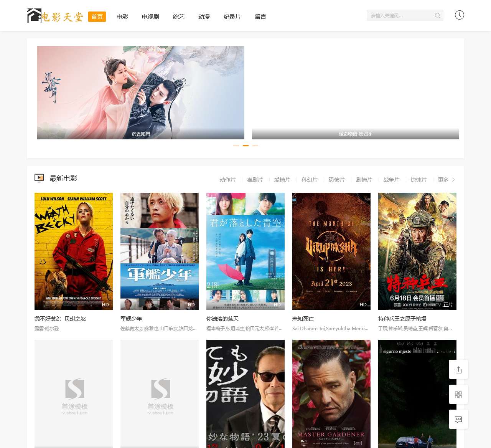Click actor name 露露·威尔逊

coord(46,329)
